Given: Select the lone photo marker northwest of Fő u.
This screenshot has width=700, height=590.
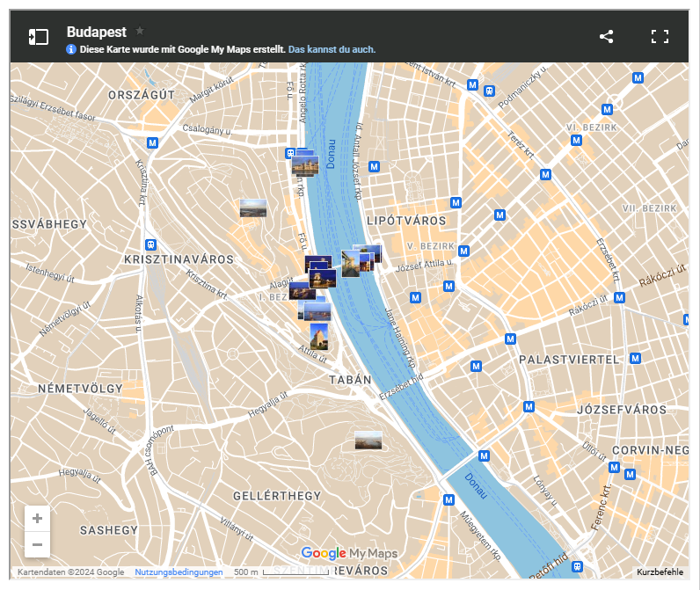Looking at the screenshot, I should (252, 208).
